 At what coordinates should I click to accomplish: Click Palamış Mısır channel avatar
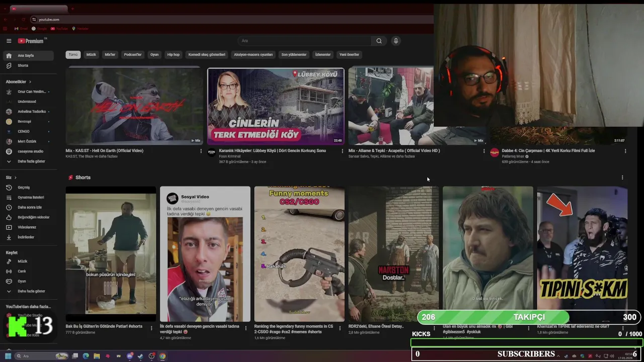click(x=495, y=152)
